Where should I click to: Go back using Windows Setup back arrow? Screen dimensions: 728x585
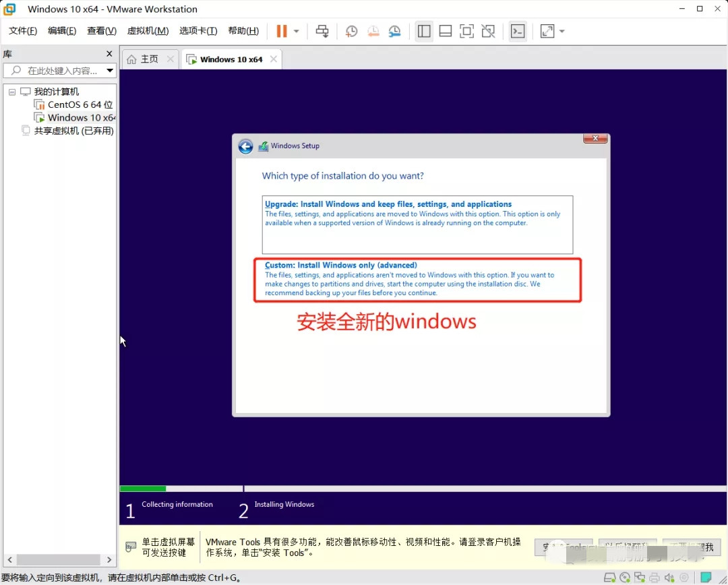click(x=245, y=146)
